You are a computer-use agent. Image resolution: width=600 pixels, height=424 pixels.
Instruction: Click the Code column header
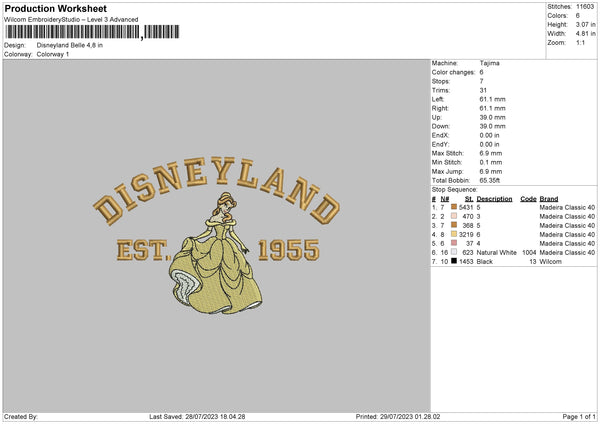click(x=528, y=199)
